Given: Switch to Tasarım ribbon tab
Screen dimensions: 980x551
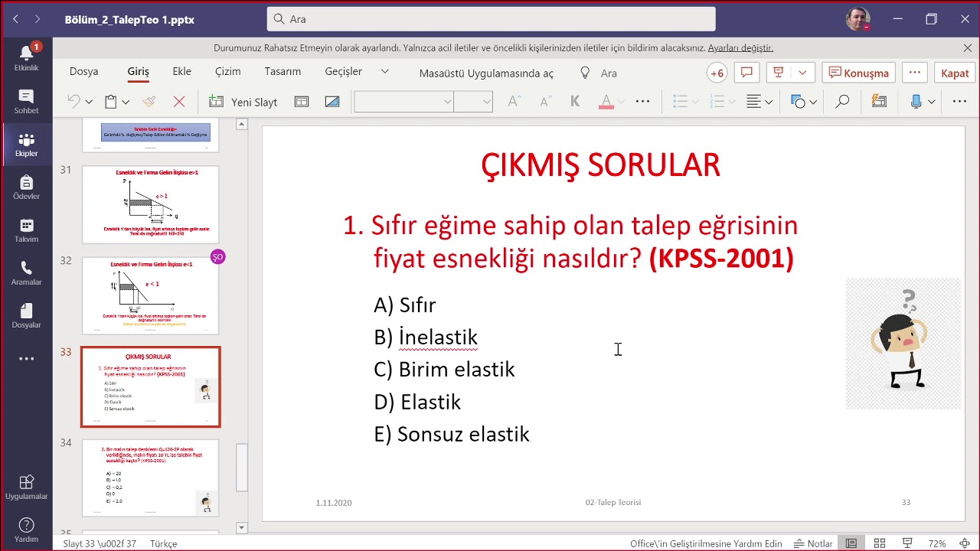Looking at the screenshot, I should point(283,71).
